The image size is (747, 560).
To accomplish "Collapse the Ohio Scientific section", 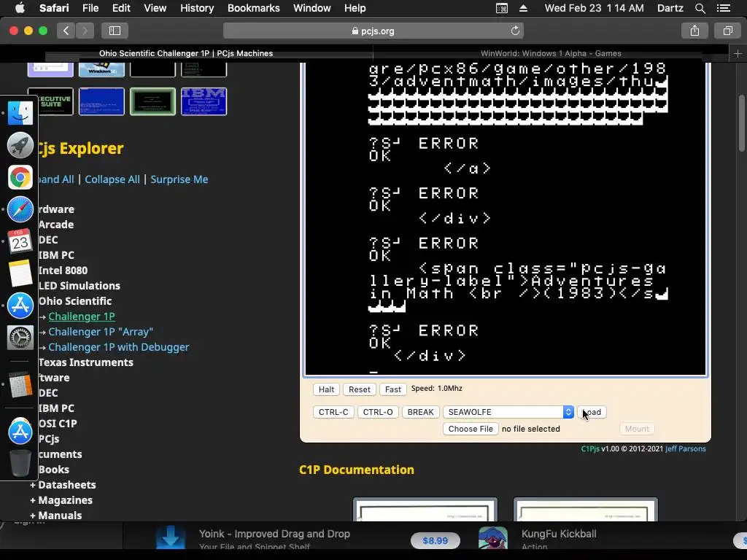I will coord(75,301).
